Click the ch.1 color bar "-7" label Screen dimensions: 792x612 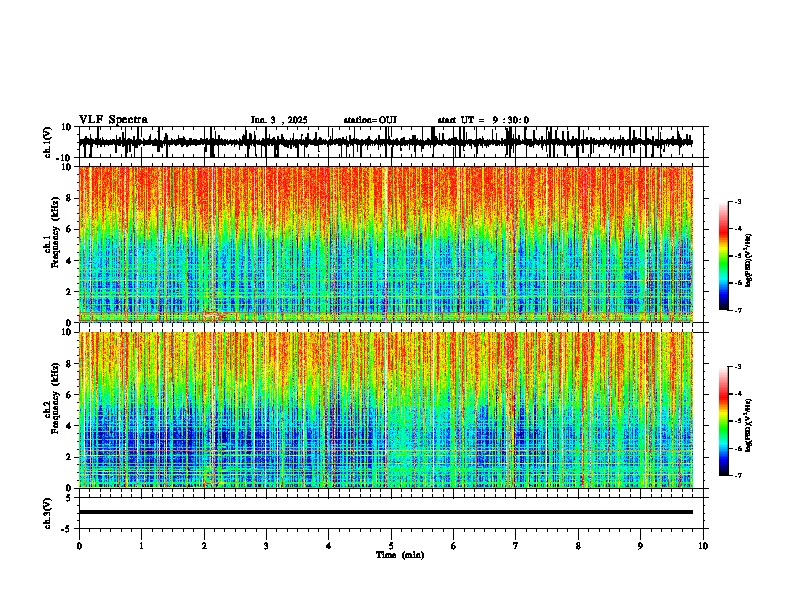(x=737, y=310)
